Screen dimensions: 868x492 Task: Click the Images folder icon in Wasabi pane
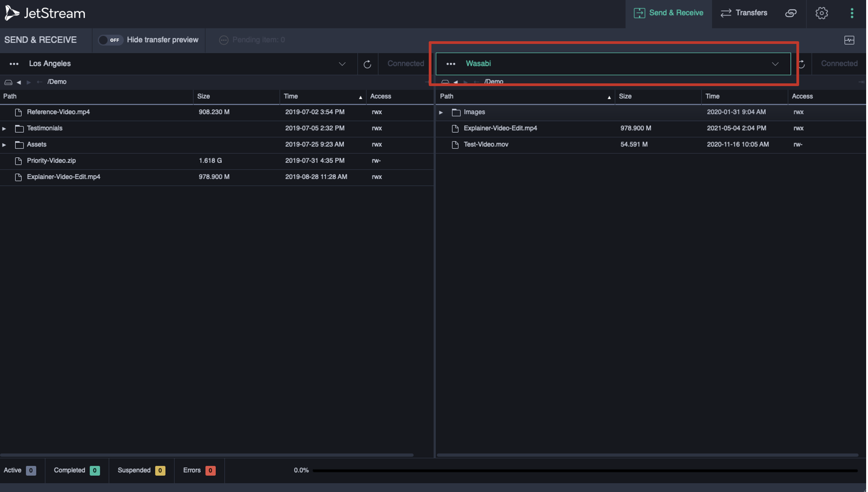(x=457, y=112)
